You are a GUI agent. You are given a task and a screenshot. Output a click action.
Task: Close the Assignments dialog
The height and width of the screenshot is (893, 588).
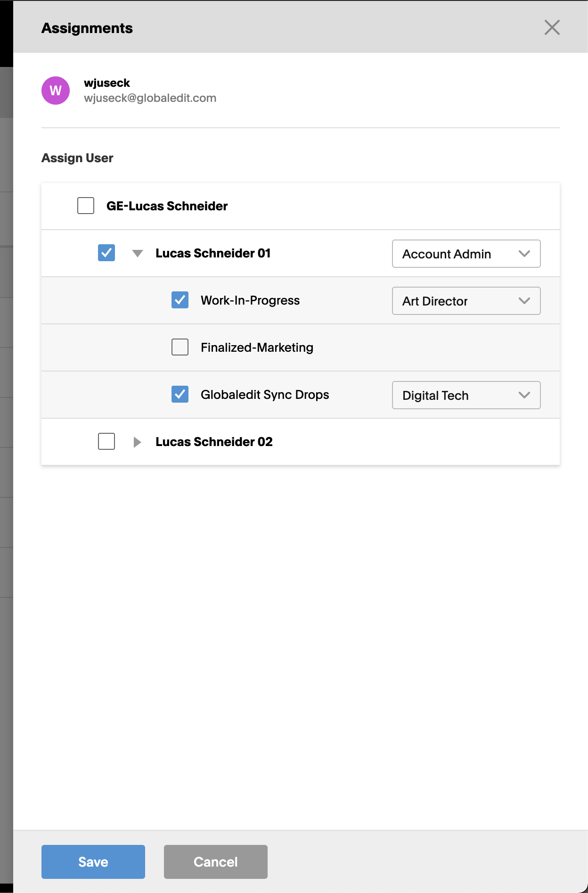click(x=552, y=27)
